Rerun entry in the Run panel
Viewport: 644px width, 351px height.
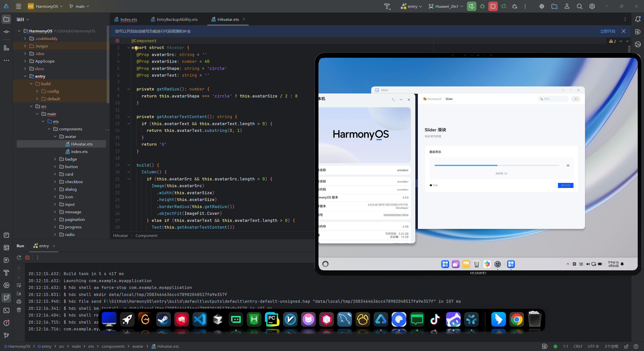19,258
